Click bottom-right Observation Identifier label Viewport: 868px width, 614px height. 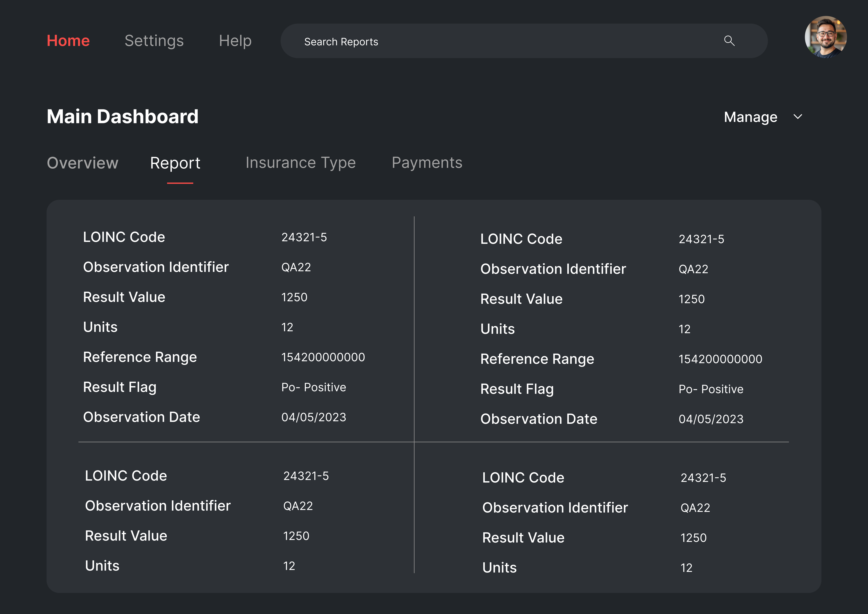pyautogui.click(x=555, y=508)
